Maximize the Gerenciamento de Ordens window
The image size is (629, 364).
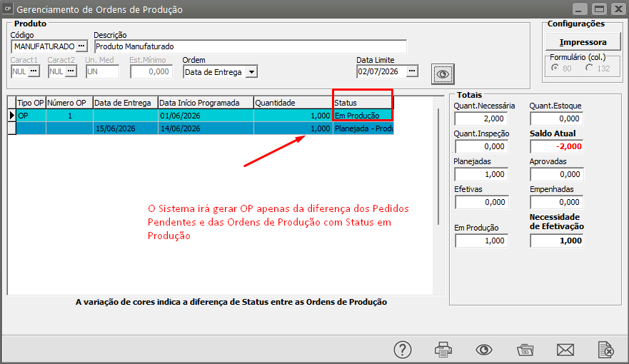pyautogui.click(x=599, y=9)
